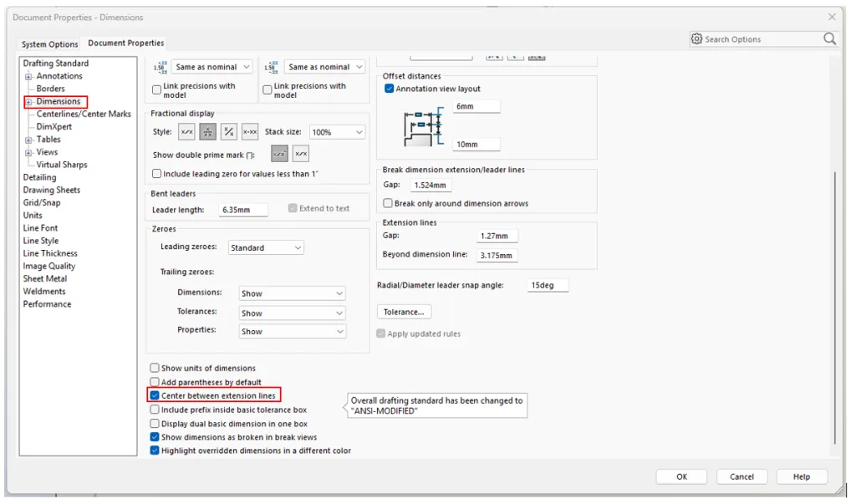
Task: Click the Break dimension Gap 1.524mm field
Action: coord(431,185)
